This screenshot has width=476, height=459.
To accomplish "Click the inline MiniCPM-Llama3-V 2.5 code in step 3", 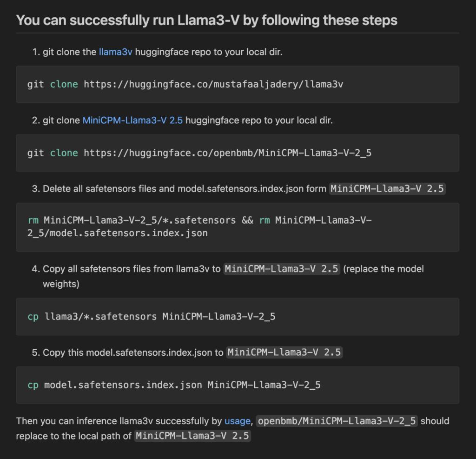I will pos(387,189).
